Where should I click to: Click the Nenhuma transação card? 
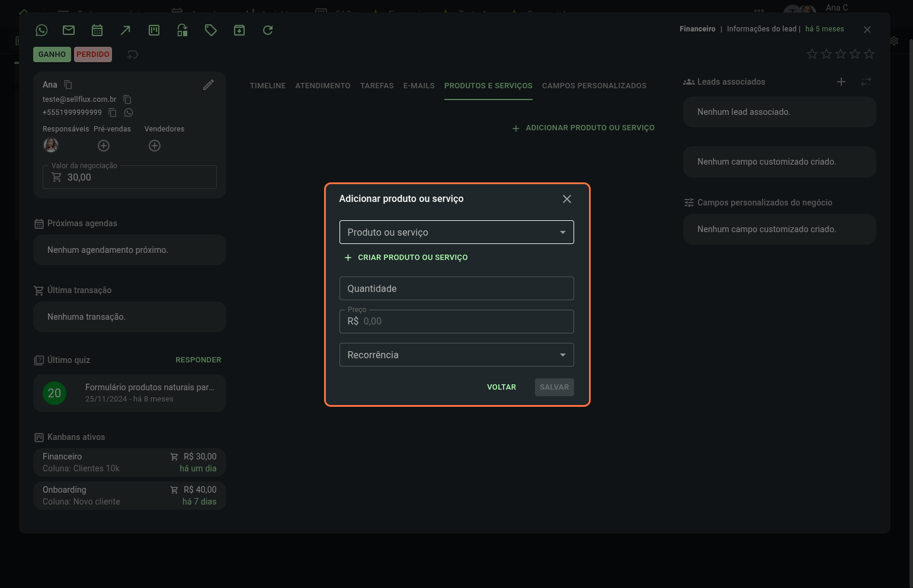coord(130,317)
